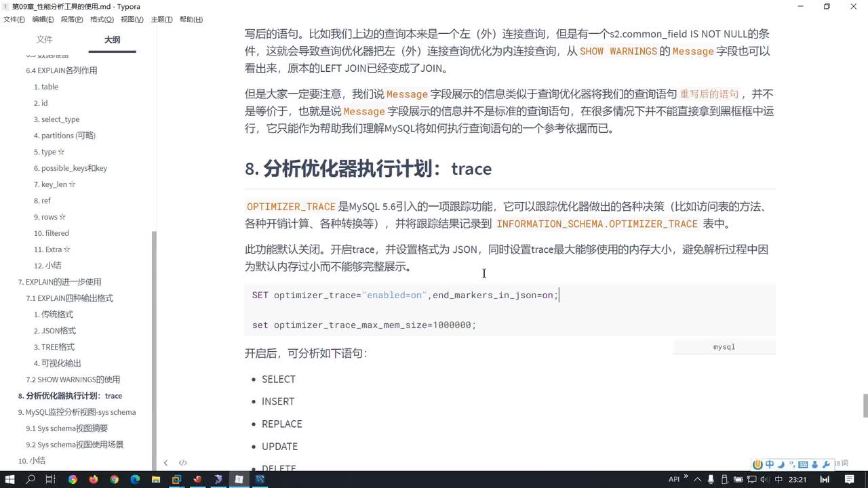The width and height of the screenshot is (868, 488).
Task: Open the Windows Start menu
Action: coord(12,479)
